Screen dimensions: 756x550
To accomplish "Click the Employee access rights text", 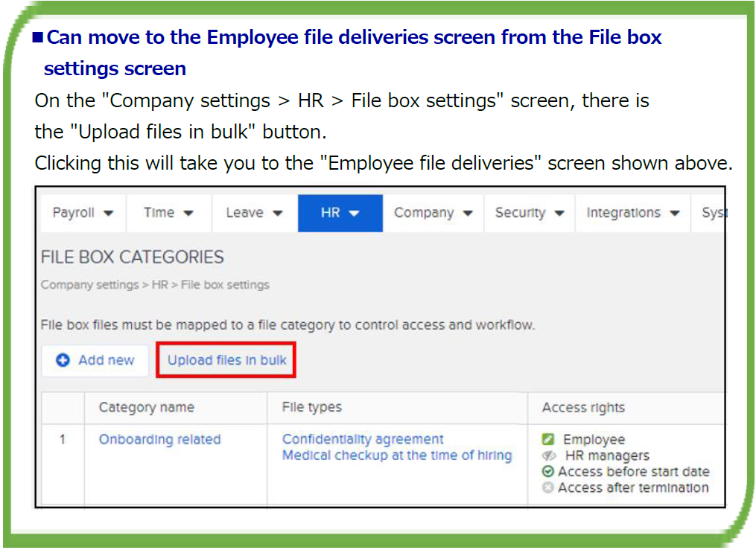I will point(594,439).
